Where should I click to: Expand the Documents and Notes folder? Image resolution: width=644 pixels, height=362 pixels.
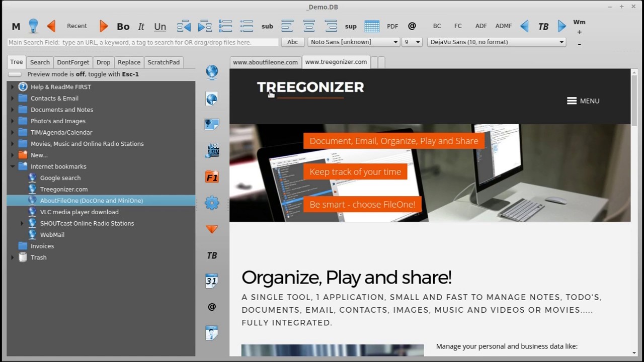13,110
